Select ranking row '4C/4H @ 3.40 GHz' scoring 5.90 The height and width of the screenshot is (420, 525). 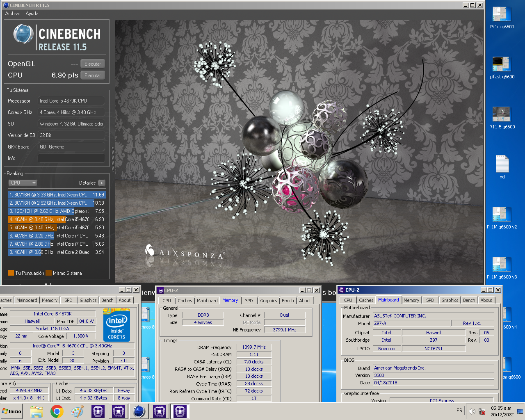pos(57,228)
